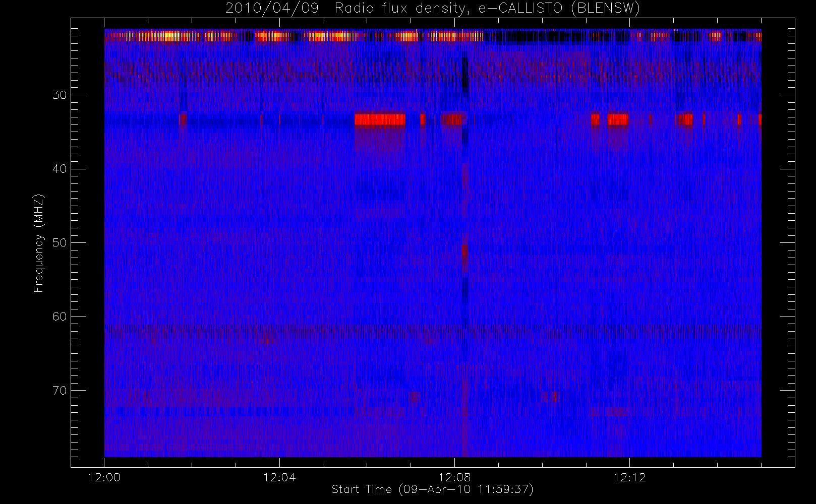Screen dimensions: 816x504
Task: Click the "12:00" time tick label
Action: point(104,477)
